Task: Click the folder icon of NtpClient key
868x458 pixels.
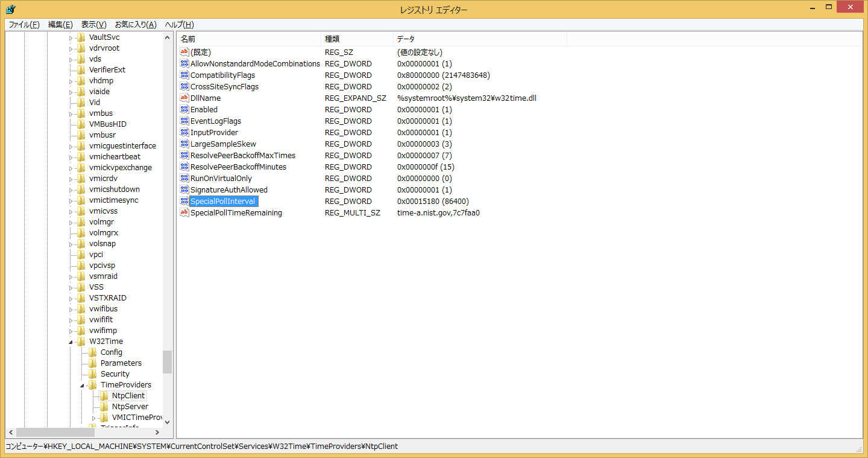Action: pyautogui.click(x=104, y=396)
